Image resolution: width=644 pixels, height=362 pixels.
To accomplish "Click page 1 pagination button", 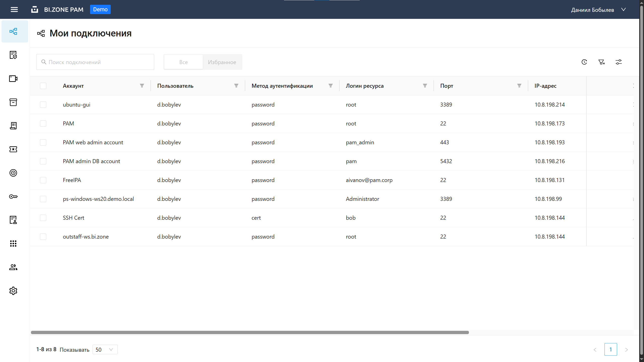I will tap(611, 349).
